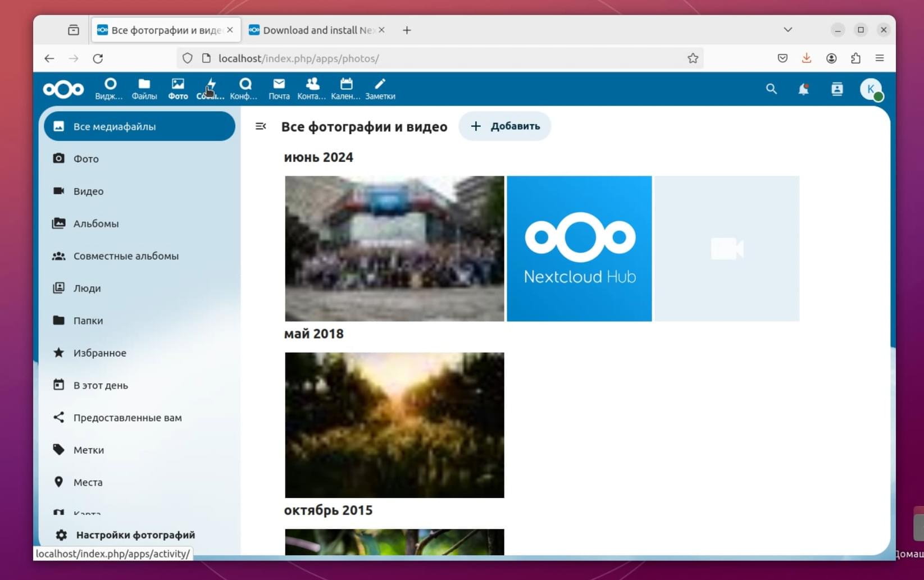
Task: Open the contacts menu icon in header
Action: click(x=837, y=89)
